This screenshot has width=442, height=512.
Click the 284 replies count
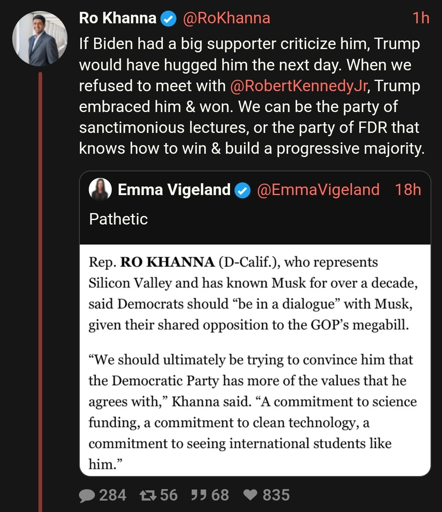pyautogui.click(x=113, y=495)
